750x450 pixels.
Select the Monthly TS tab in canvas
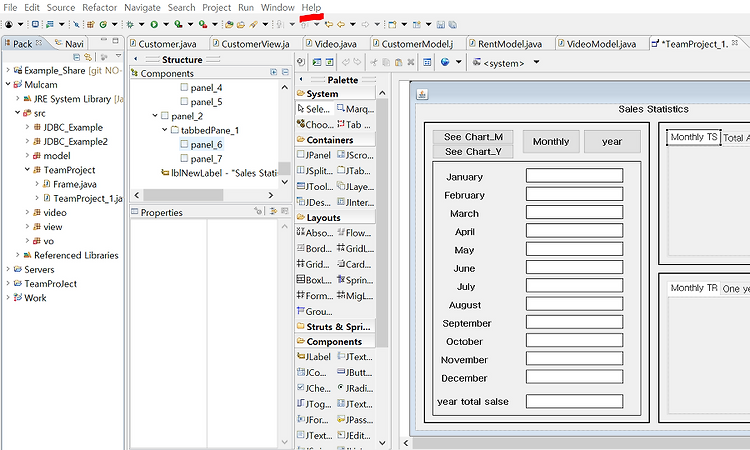click(x=694, y=137)
